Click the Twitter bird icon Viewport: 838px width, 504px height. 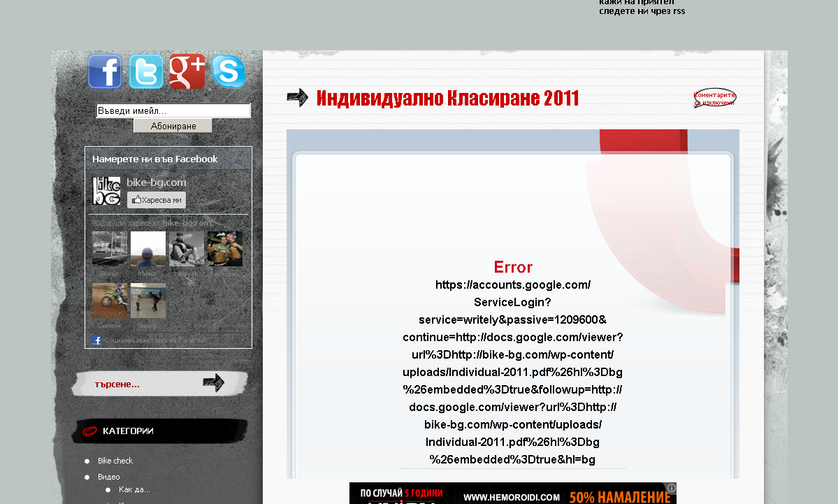point(146,72)
